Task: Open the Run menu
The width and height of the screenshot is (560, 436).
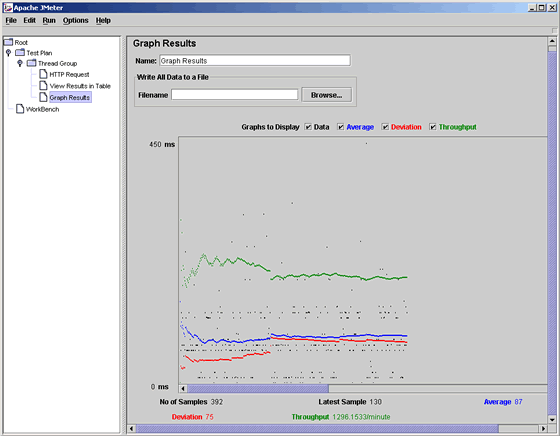Action: coord(49,20)
